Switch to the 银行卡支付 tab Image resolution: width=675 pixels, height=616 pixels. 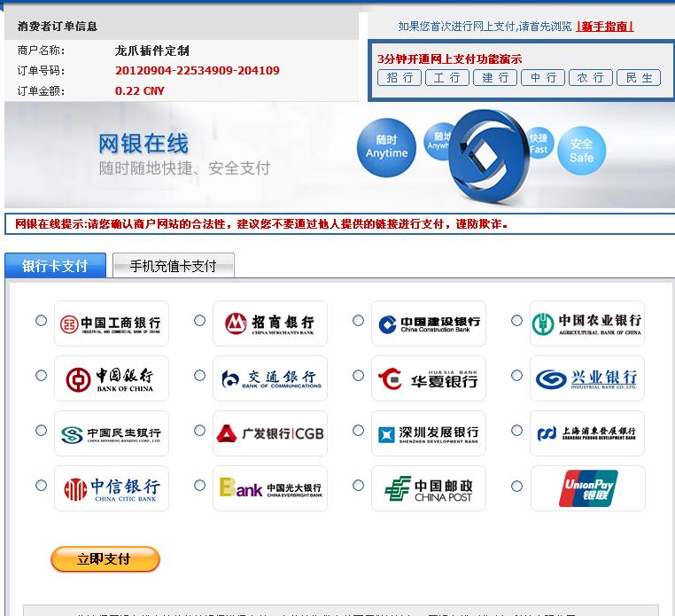click(x=55, y=265)
